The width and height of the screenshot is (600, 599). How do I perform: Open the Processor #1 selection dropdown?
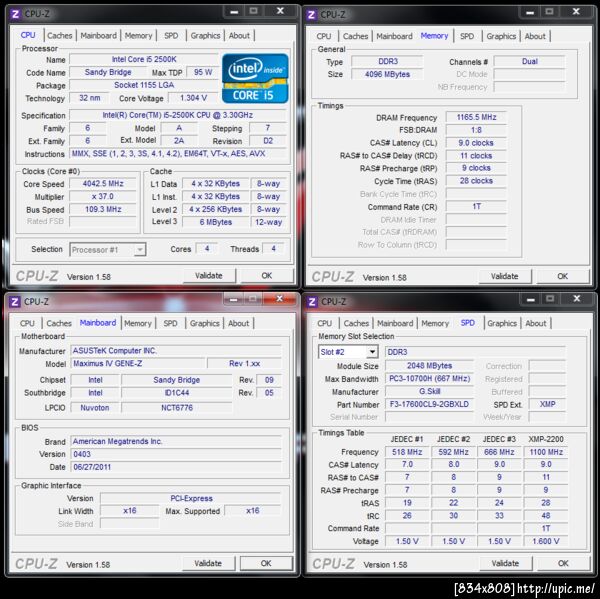pyautogui.click(x=108, y=250)
